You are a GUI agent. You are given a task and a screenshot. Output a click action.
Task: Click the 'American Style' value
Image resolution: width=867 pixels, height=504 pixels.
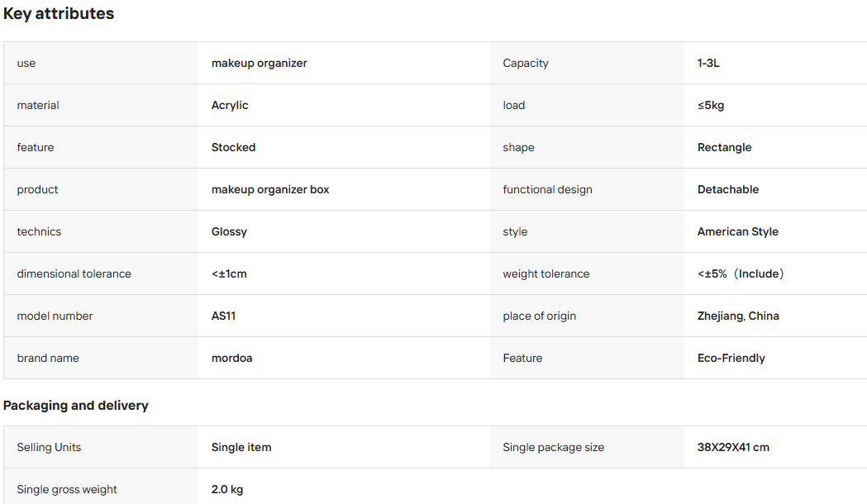(x=737, y=231)
